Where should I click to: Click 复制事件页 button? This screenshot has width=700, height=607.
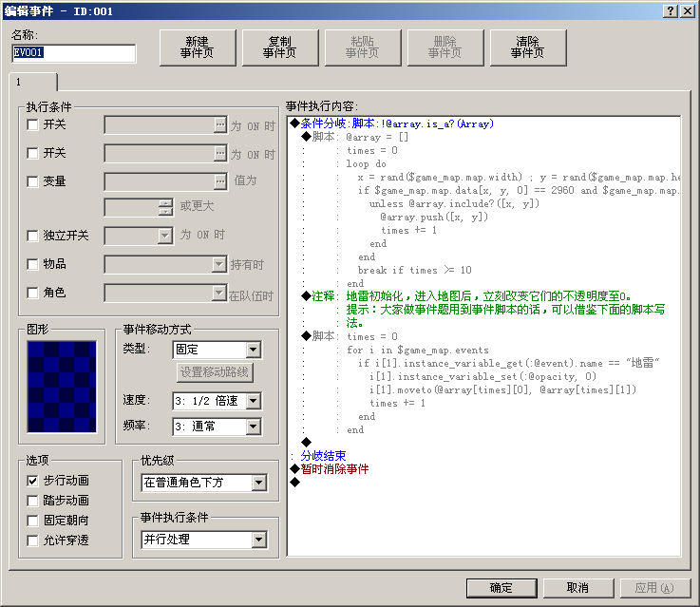coord(280,47)
